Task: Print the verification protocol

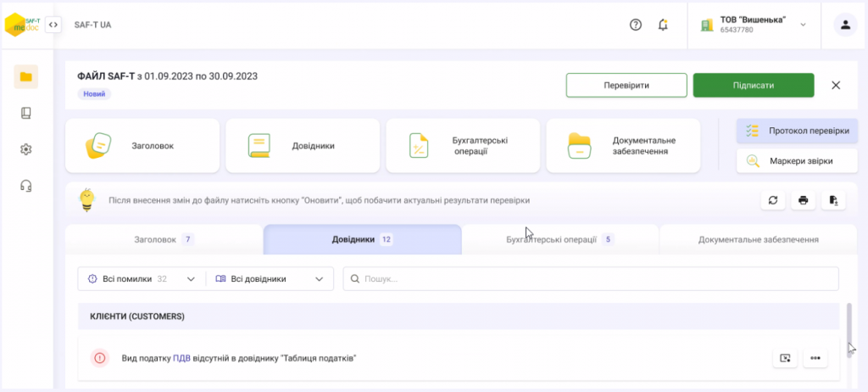Action: [x=804, y=200]
